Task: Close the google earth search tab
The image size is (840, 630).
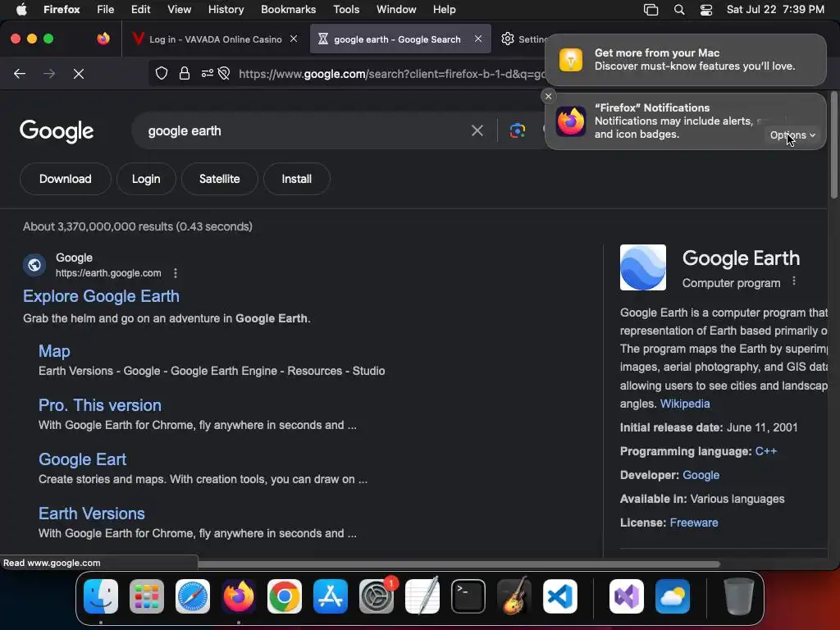Action: click(478, 39)
